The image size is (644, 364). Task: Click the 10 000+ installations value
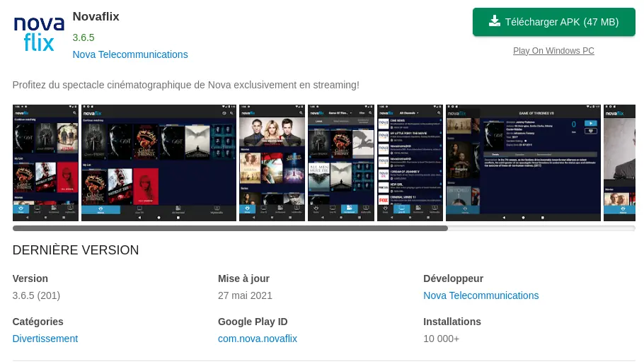pyautogui.click(x=442, y=339)
